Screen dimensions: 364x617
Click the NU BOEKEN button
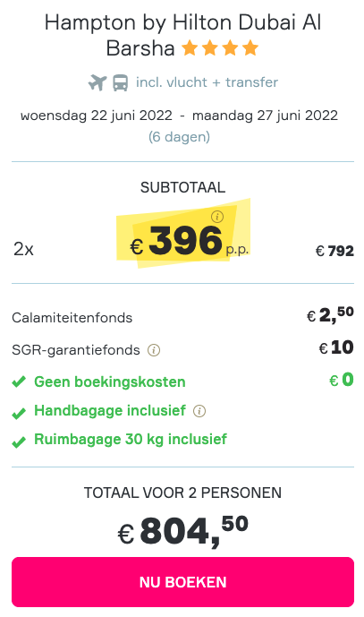[182, 582]
